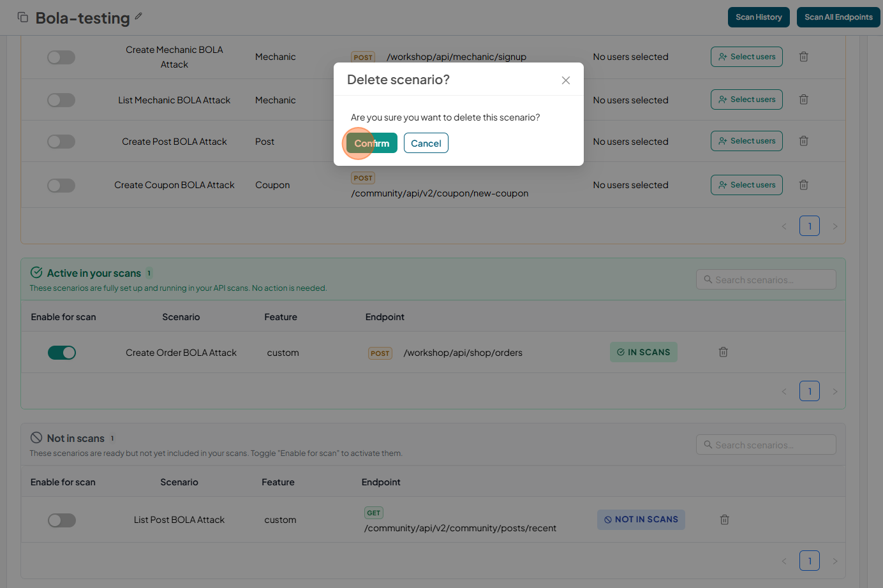Click search field in Active in your scans
Screen dimensions: 883x588
(x=766, y=280)
